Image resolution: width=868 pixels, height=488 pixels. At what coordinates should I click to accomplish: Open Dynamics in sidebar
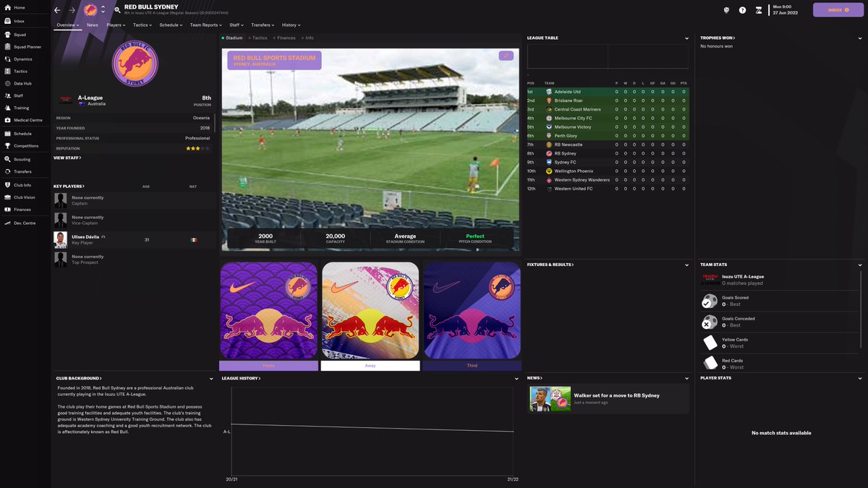(x=23, y=59)
